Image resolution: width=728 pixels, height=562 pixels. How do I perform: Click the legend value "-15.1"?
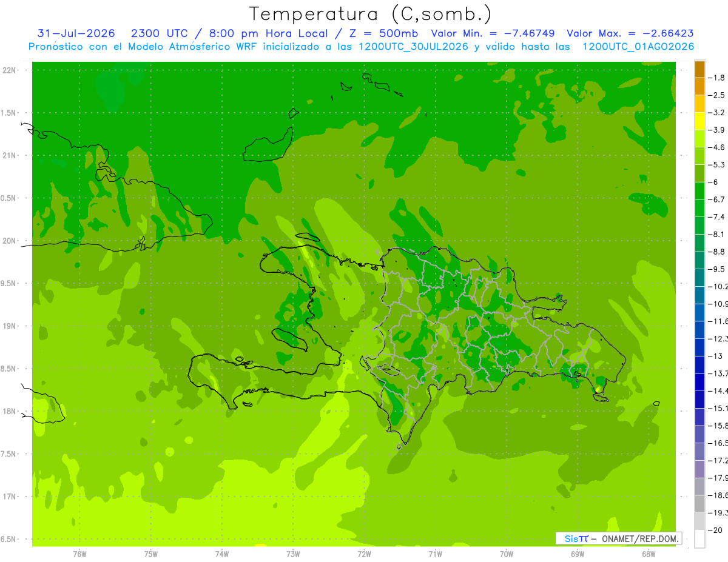[x=718, y=408]
